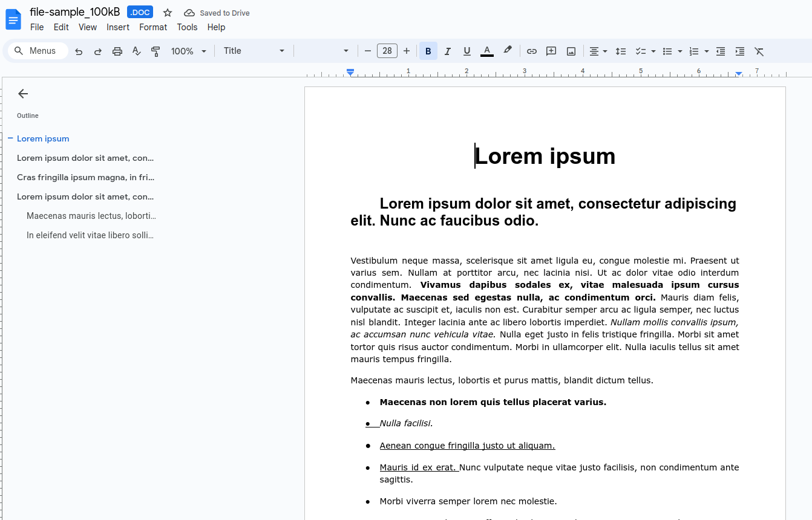
Task: Open the Title paragraph style dropdown
Action: (x=254, y=51)
